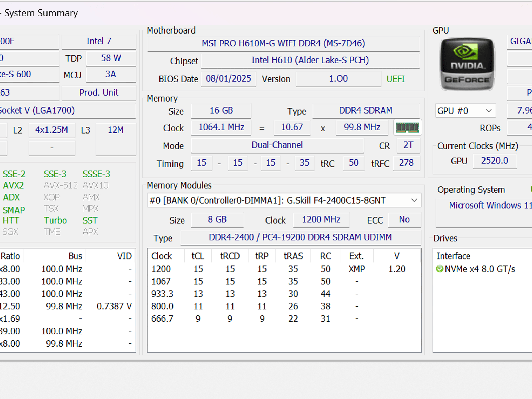Click the Microsoft Windows 11 operating system field

coord(484,213)
